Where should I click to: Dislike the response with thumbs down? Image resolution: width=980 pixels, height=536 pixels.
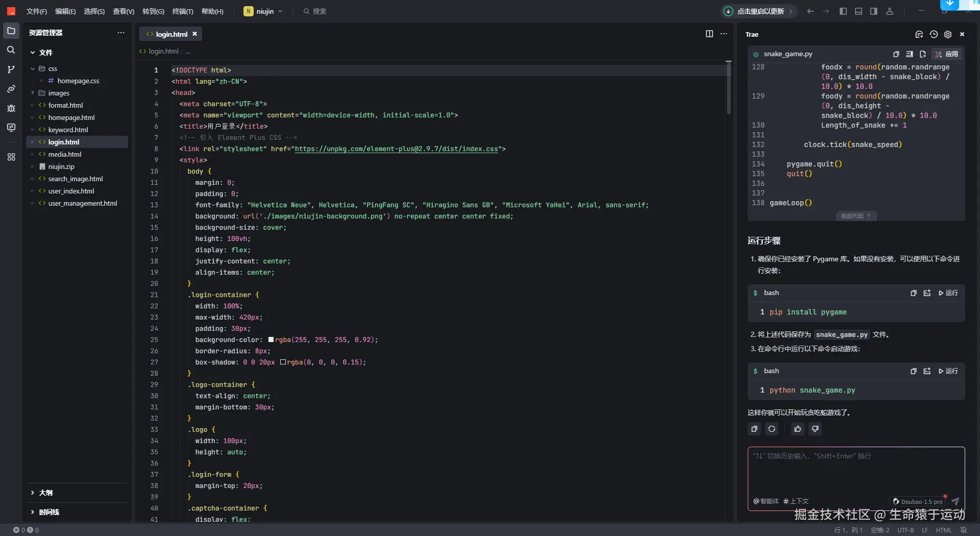815,429
